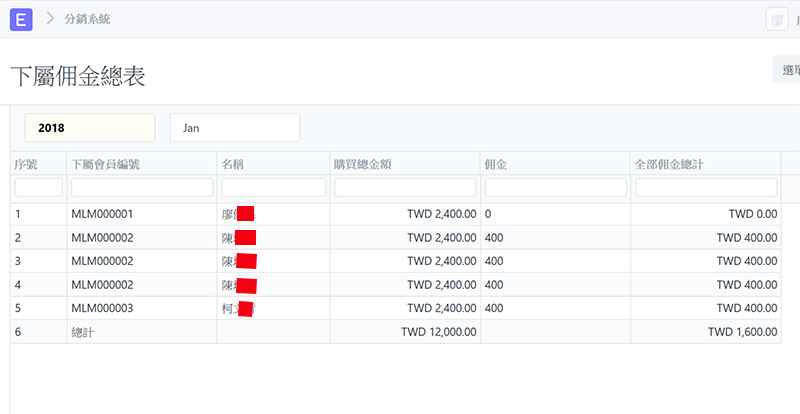Click the user avatar in the top bar
Image resolution: width=800 pixels, height=414 pixels.
tap(776, 19)
